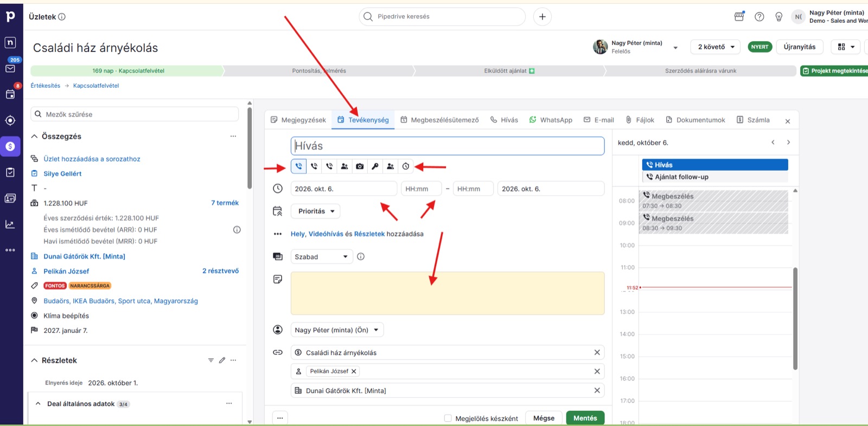Screen dimensions: 868x426
Task: Open Projects icon in the left sidebar
Action: click(10, 172)
